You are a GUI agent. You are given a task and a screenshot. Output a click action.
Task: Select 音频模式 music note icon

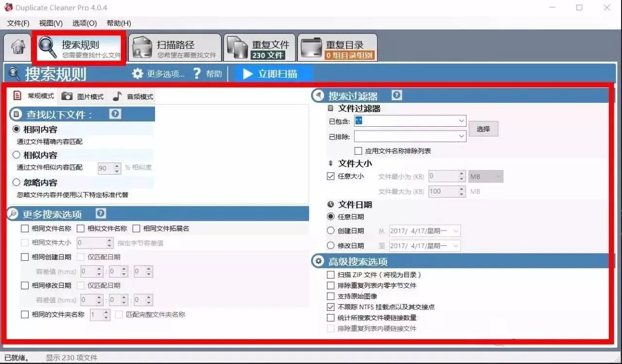tap(117, 96)
